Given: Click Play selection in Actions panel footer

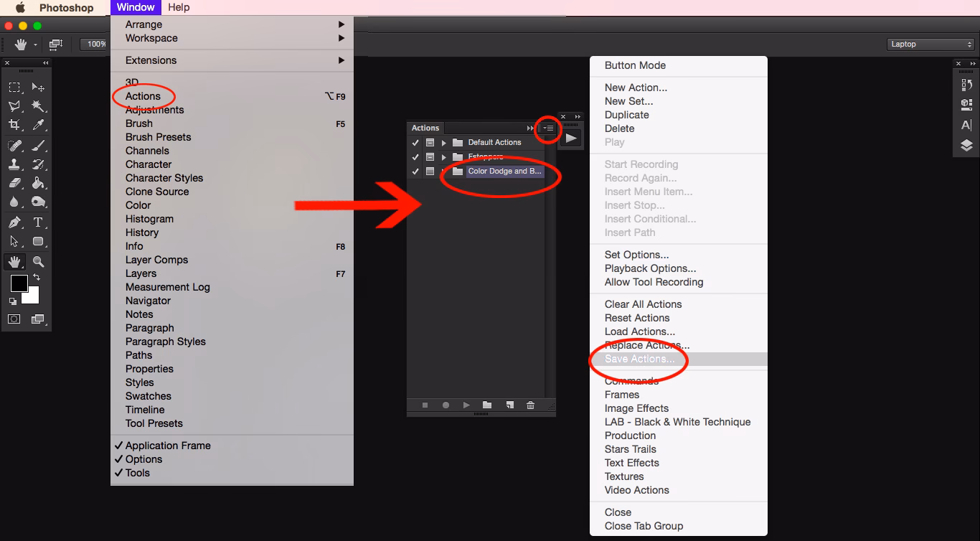Looking at the screenshot, I should point(466,405).
